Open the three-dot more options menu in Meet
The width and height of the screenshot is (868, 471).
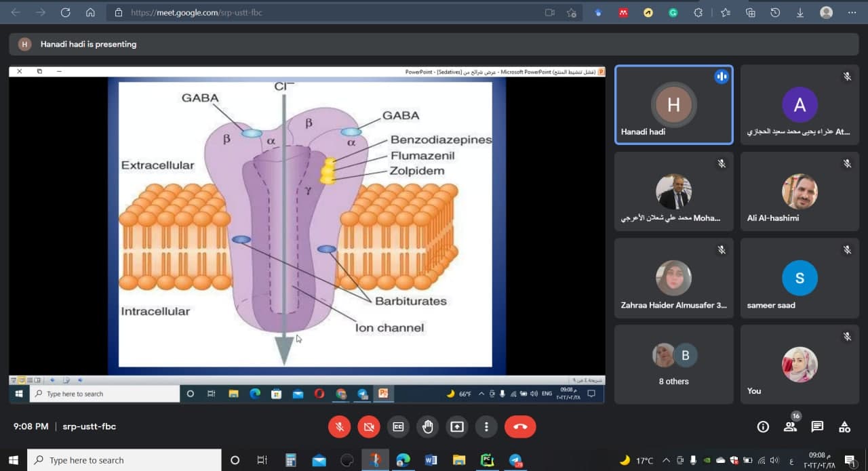tap(486, 426)
